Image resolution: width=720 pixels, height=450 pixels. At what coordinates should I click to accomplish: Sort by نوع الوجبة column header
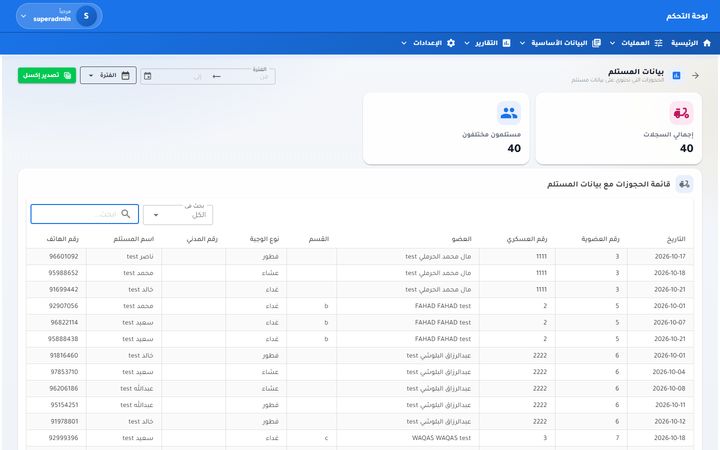[264, 239]
